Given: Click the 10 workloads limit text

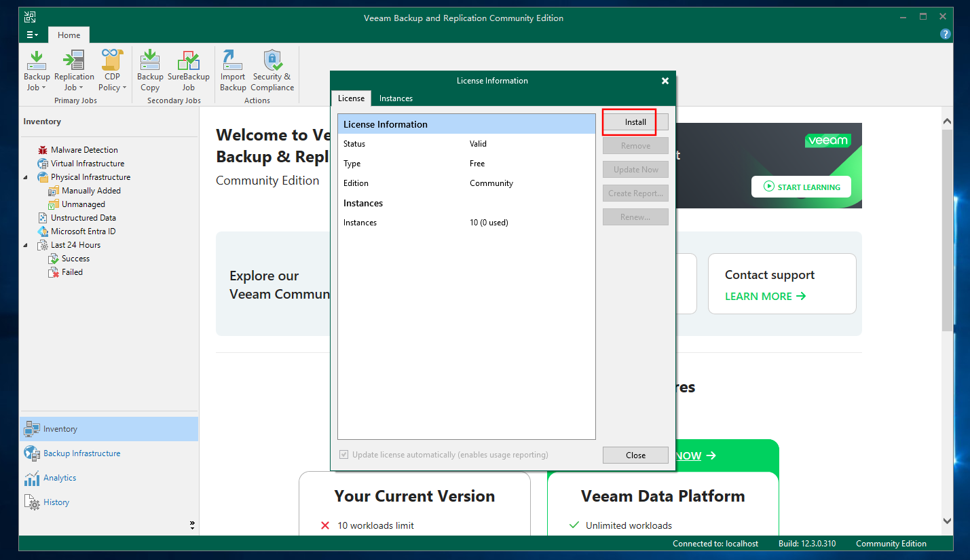Looking at the screenshot, I should pyautogui.click(x=375, y=525).
